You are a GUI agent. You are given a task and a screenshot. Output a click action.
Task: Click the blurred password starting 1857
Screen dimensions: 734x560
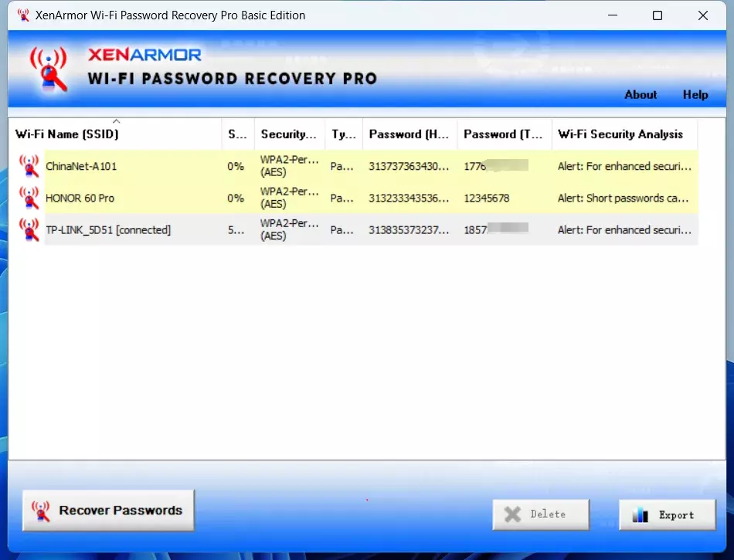click(x=496, y=229)
